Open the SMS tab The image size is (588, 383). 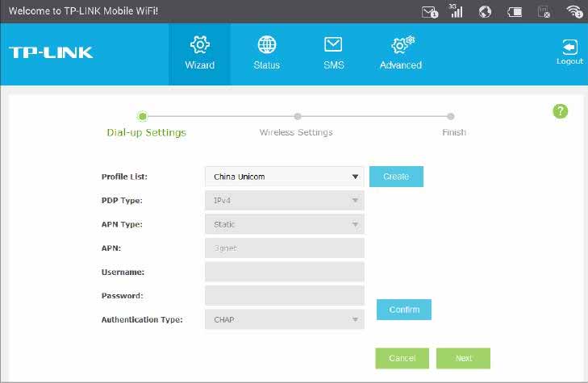pos(333,54)
